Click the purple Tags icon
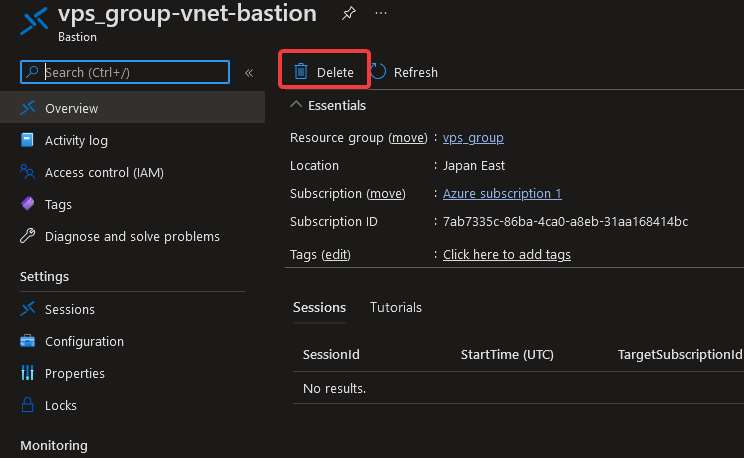Image resolution: width=744 pixels, height=458 pixels. 28,204
